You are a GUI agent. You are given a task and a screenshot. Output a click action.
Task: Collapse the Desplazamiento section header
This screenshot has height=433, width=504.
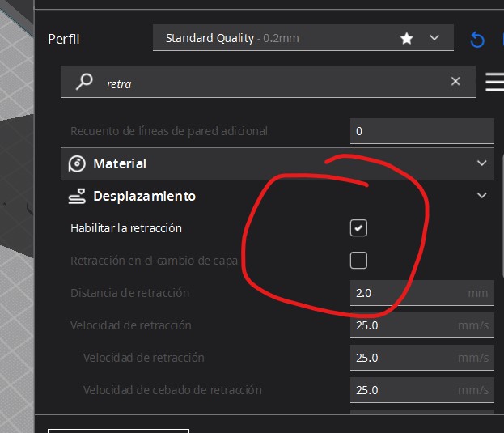pyautogui.click(x=277, y=196)
